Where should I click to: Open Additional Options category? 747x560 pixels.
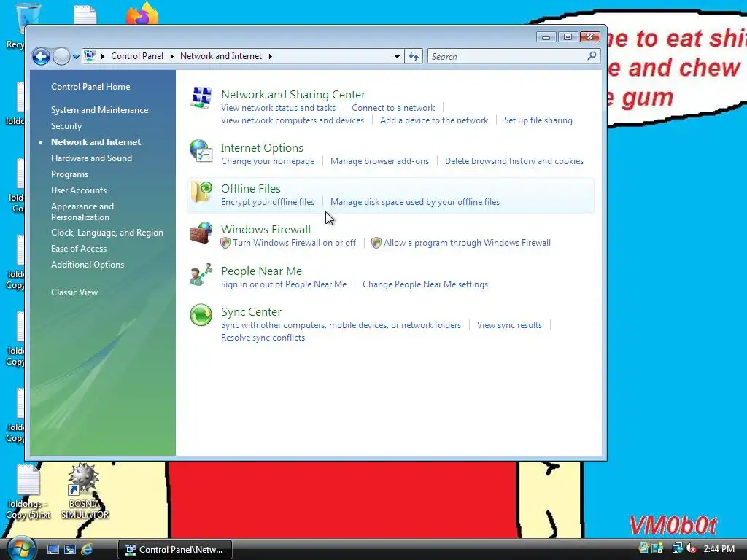[88, 265]
